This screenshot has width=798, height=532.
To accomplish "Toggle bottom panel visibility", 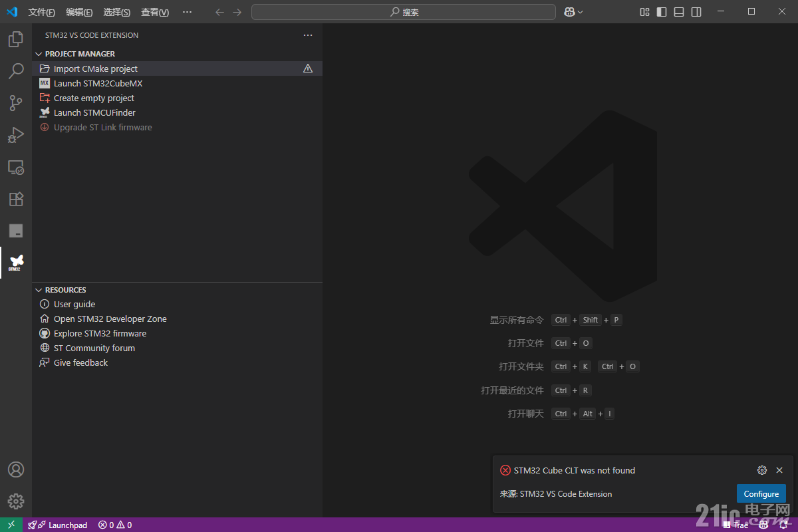I will tap(679, 12).
